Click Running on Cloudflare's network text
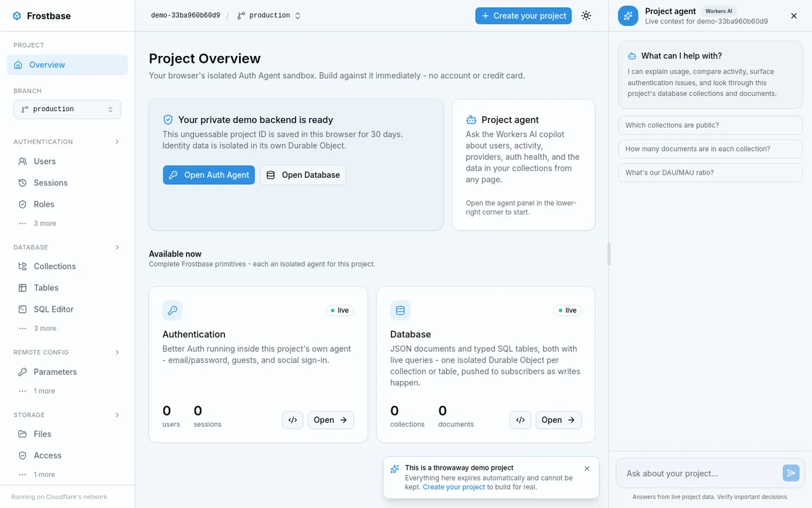 click(x=59, y=497)
